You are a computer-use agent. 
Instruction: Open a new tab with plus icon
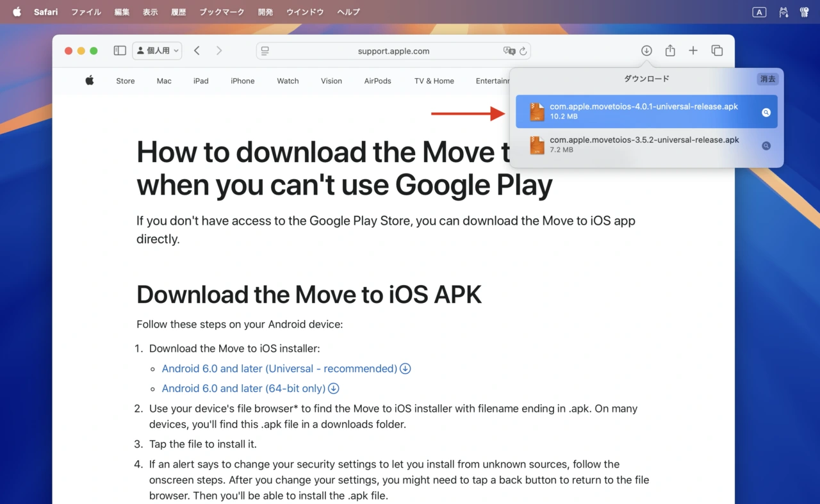[693, 51]
